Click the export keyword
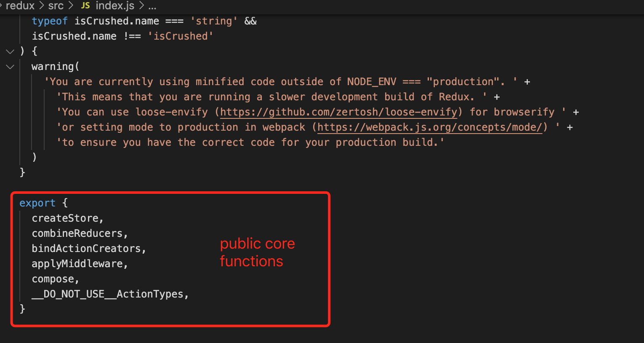Screen dimensions: 644x343 coord(37,203)
